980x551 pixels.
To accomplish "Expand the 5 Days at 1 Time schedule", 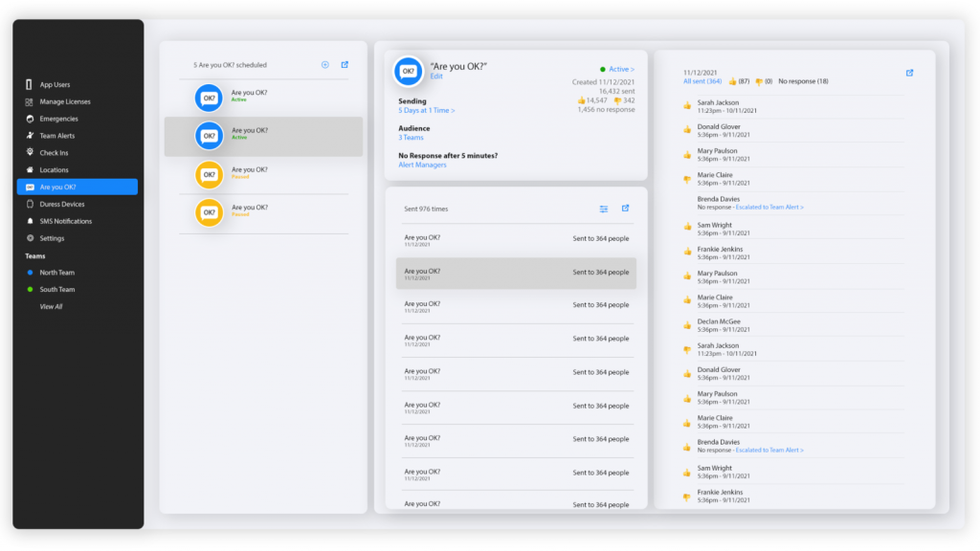I will click(x=426, y=111).
